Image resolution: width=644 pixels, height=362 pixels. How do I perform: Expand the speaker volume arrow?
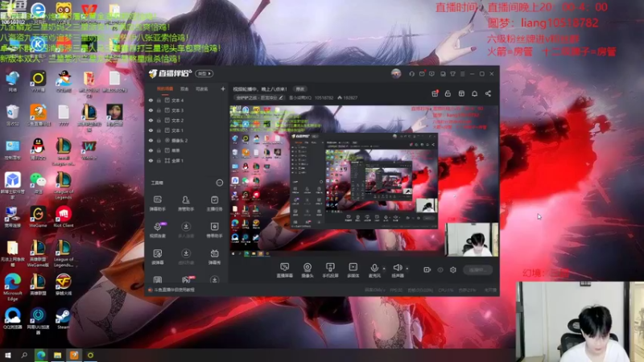pos(407,269)
